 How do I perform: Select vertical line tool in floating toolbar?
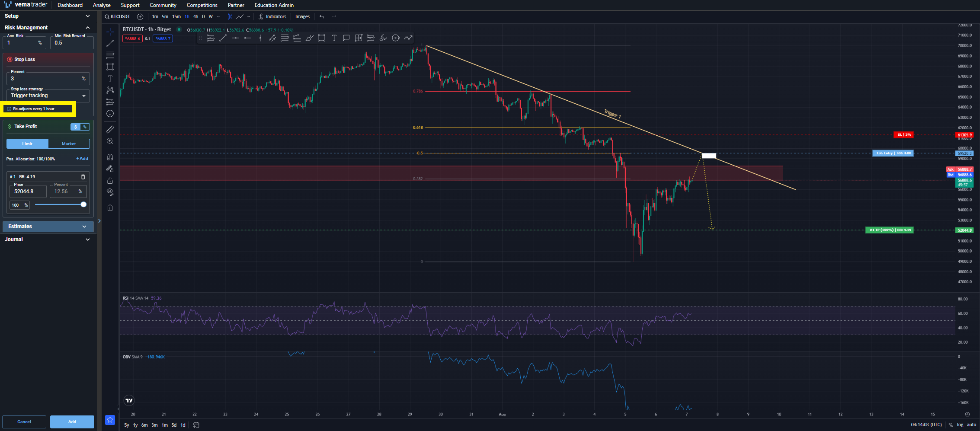click(260, 38)
